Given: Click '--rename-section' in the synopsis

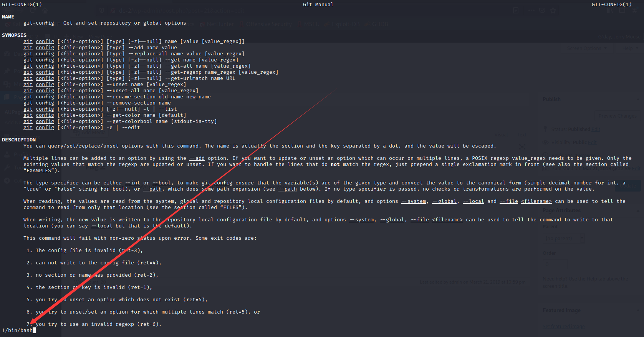Looking at the screenshot, I should 131,97.
